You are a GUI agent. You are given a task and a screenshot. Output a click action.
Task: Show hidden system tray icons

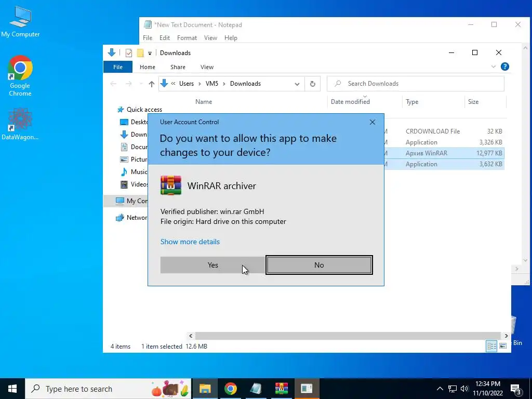click(x=440, y=389)
